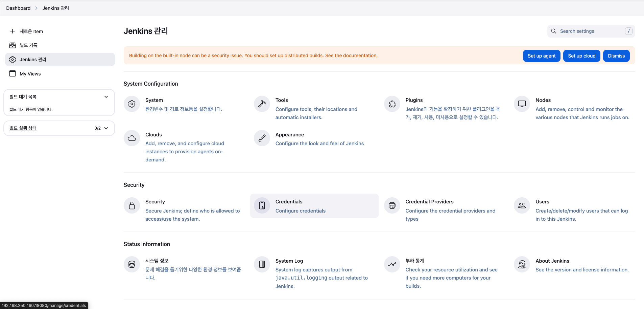Open the Appearance paintbrush icon
Screen dimensions: 644x309
point(262,138)
